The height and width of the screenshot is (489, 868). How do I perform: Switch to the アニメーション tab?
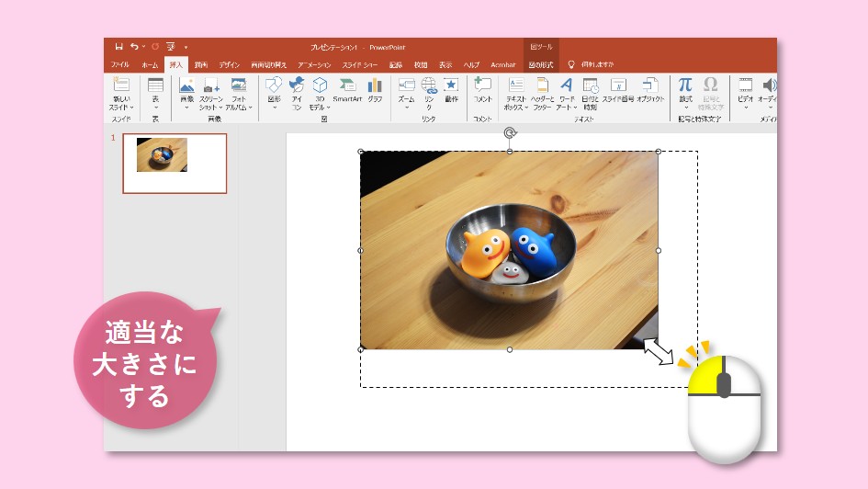click(314, 64)
